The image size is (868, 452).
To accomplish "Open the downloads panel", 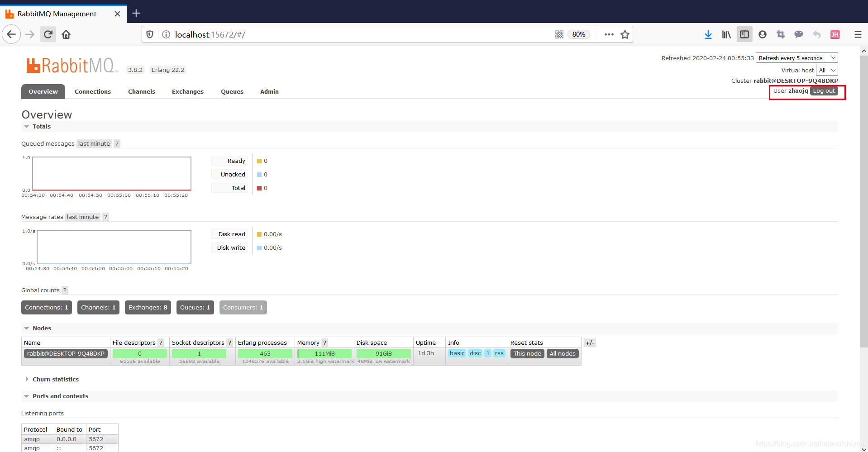I will [x=708, y=34].
